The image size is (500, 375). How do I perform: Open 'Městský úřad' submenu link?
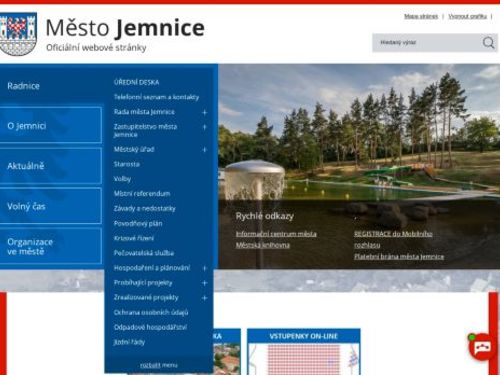(x=134, y=149)
